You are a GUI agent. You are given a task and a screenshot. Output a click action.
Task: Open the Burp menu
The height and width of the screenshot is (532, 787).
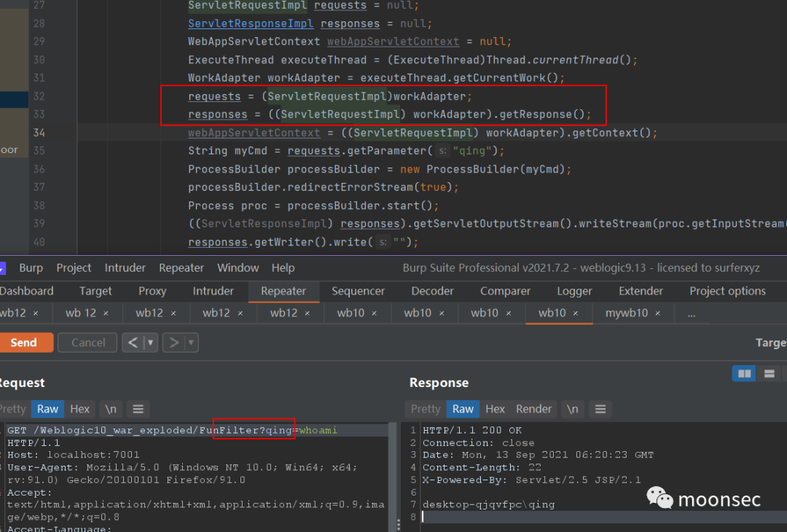click(x=31, y=268)
